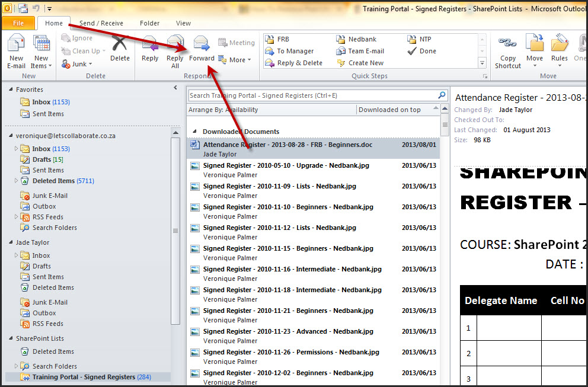
Task: Open the File tab
Action: 18,23
